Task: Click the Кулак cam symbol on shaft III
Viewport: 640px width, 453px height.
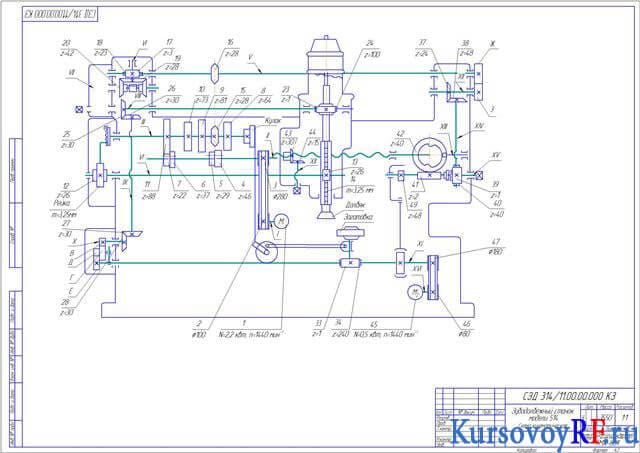Action: click(249, 135)
